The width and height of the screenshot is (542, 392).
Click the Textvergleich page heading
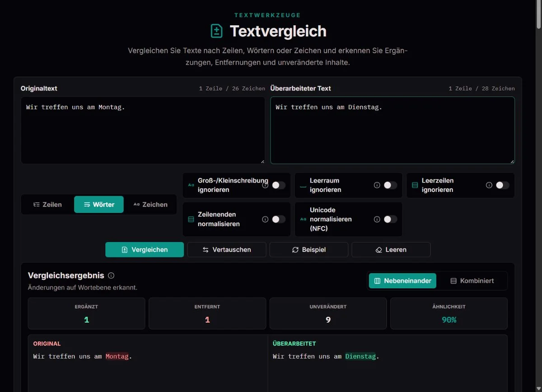278,31
